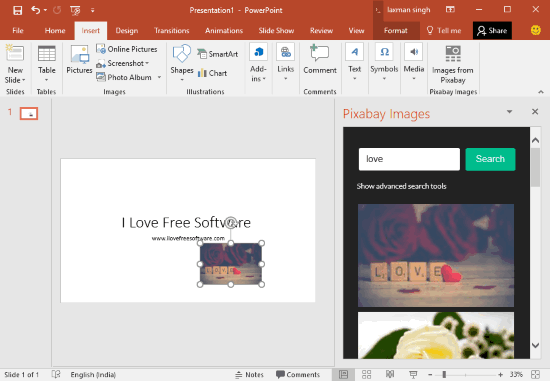Open Ribbon Display Options
Viewport: 550px width, 381px height.
tap(450, 9)
